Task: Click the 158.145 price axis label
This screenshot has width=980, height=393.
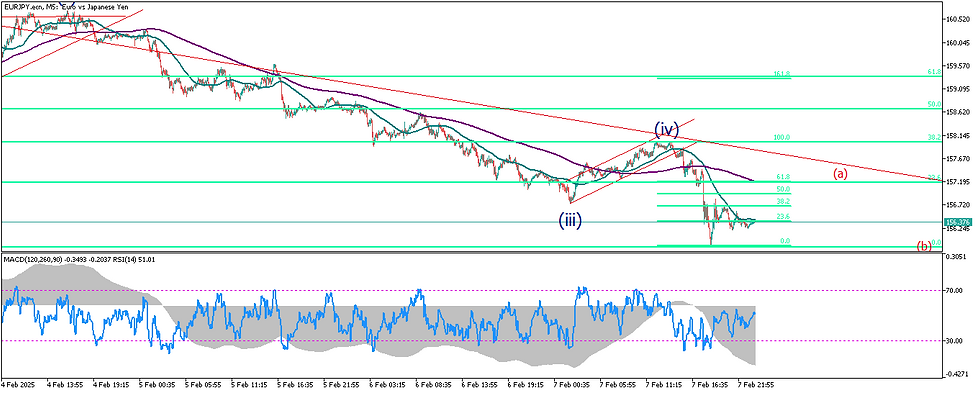Action: pos(958,136)
